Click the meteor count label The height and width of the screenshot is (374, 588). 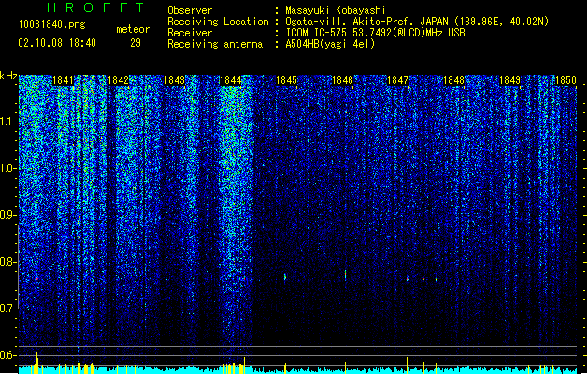click(133, 29)
